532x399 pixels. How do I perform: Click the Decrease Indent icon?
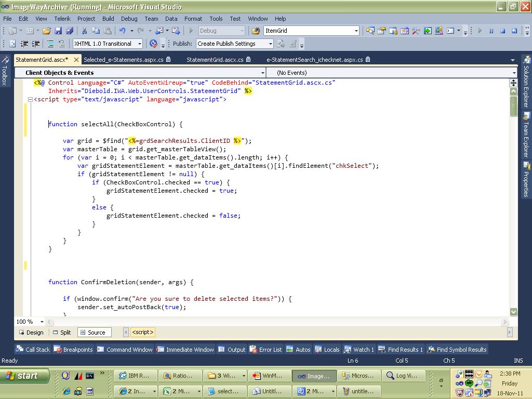tap(24, 44)
